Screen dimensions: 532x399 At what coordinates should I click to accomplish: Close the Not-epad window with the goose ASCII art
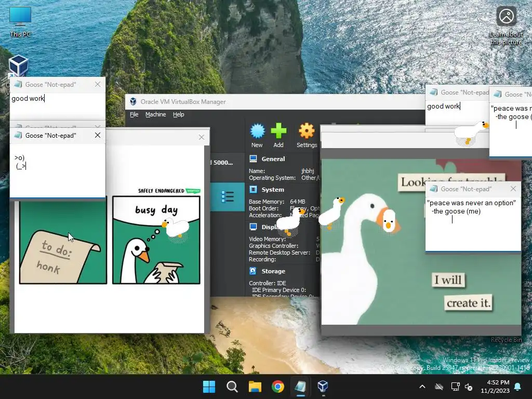click(98, 135)
